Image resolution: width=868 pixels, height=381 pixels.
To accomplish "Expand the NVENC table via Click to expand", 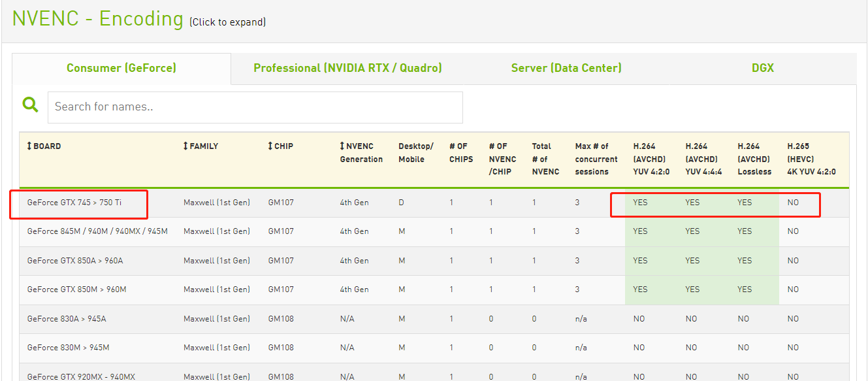I will click(227, 22).
